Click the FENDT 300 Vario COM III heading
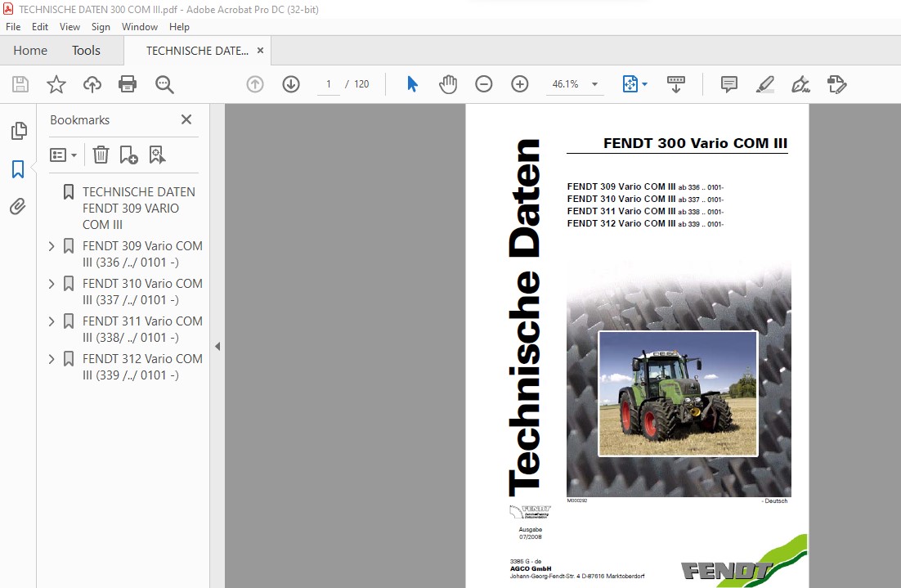Screen dimensions: 901x588 (695, 143)
